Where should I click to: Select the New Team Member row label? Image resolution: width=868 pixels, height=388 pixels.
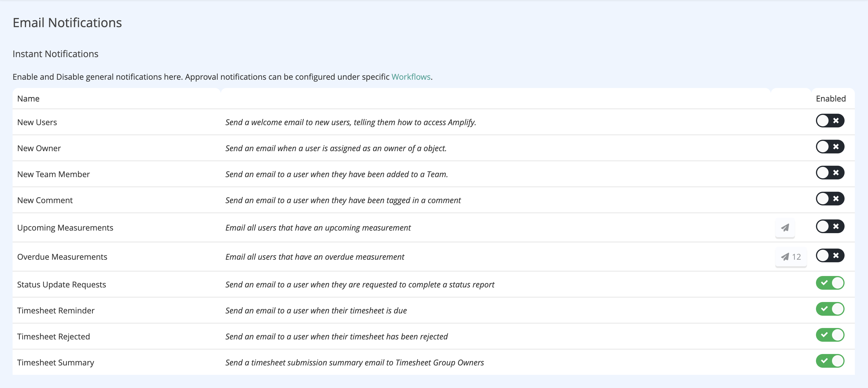pos(53,174)
